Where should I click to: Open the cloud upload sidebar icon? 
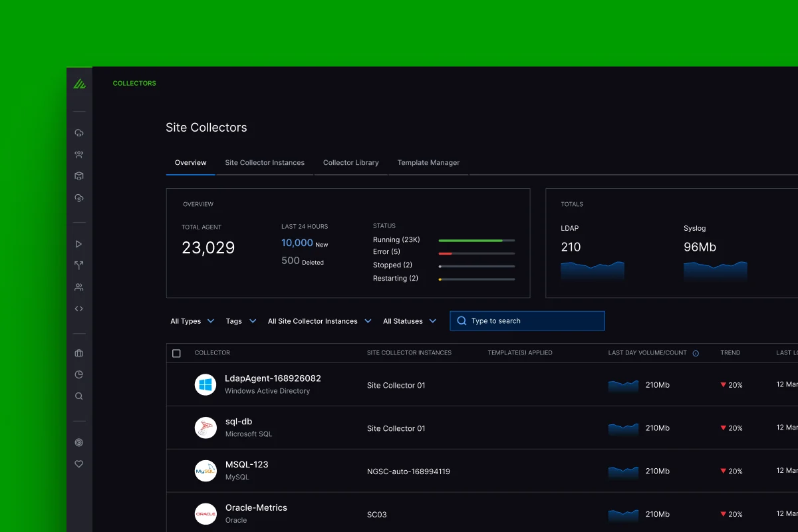(79, 133)
